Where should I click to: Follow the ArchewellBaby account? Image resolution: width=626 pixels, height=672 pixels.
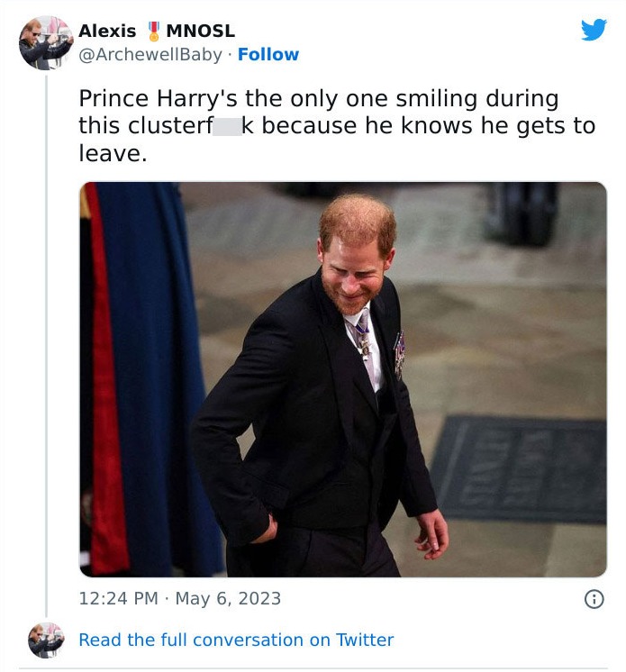(268, 55)
